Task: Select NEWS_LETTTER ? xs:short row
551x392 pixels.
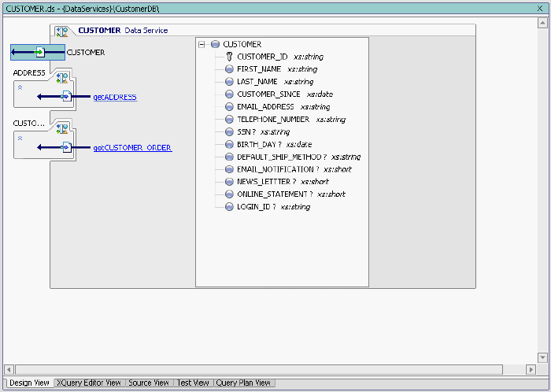Action: click(283, 182)
